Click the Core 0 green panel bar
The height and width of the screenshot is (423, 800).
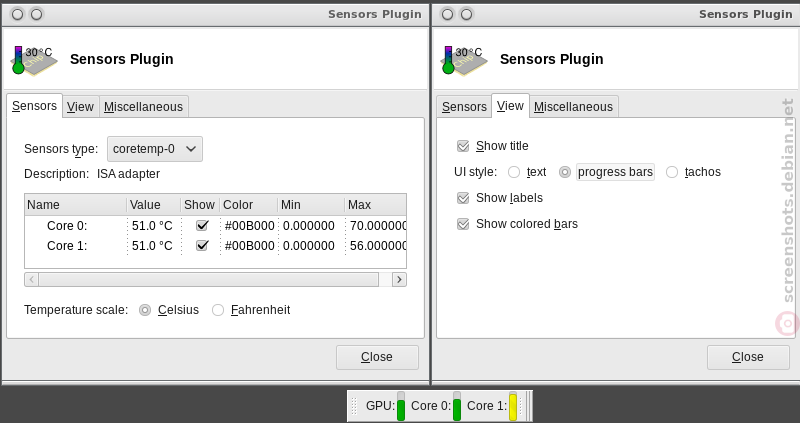click(457, 406)
